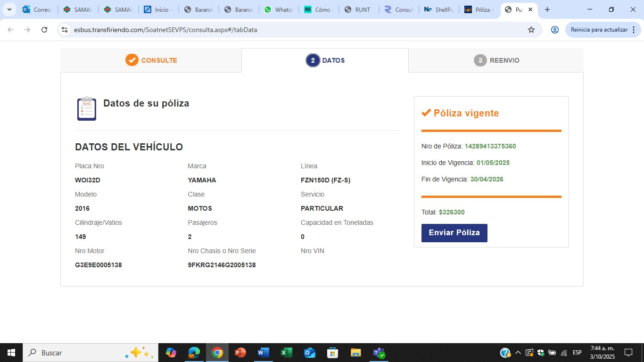Open Microsoft Word from the taskbar

click(x=263, y=353)
